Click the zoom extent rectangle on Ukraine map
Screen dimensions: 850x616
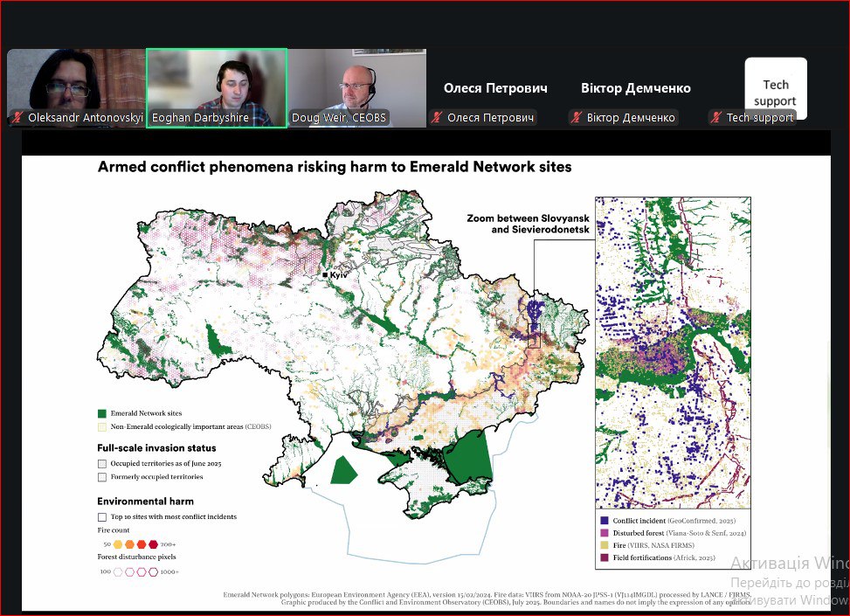[535, 336]
